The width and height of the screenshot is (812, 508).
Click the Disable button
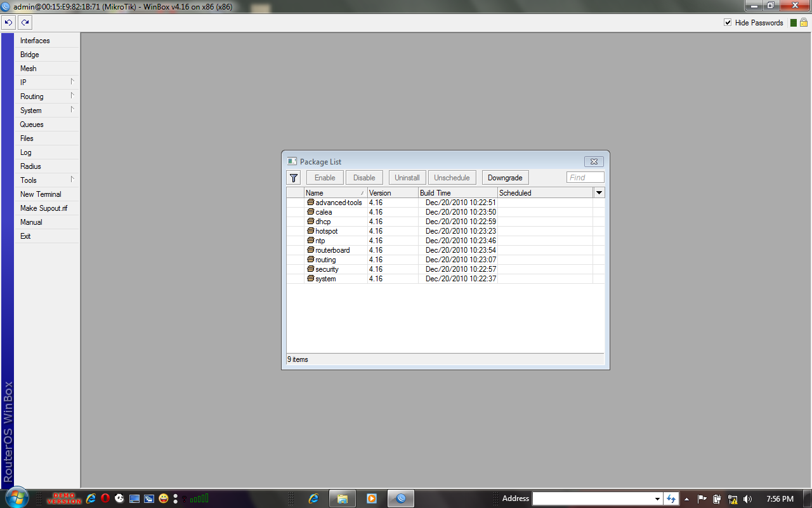[x=364, y=178]
